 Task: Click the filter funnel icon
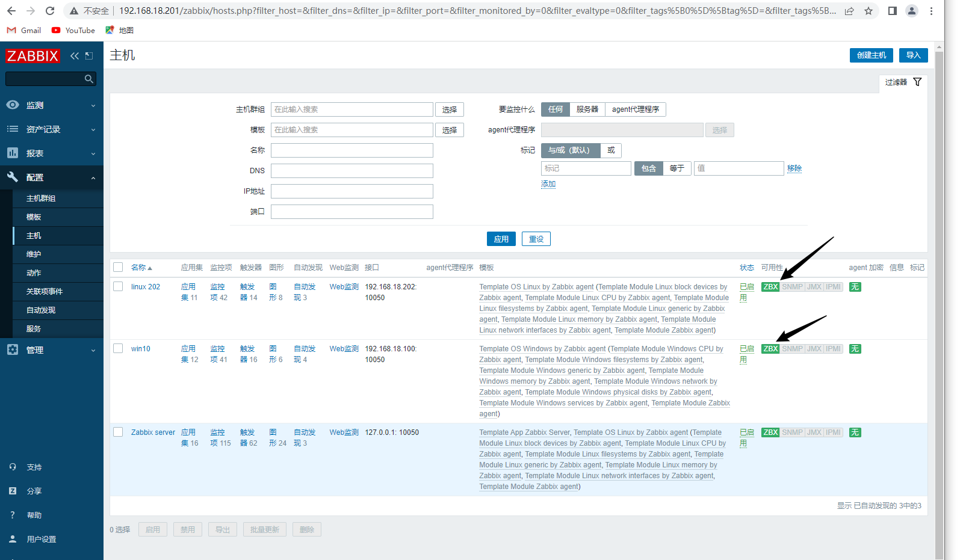click(x=917, y=82)
